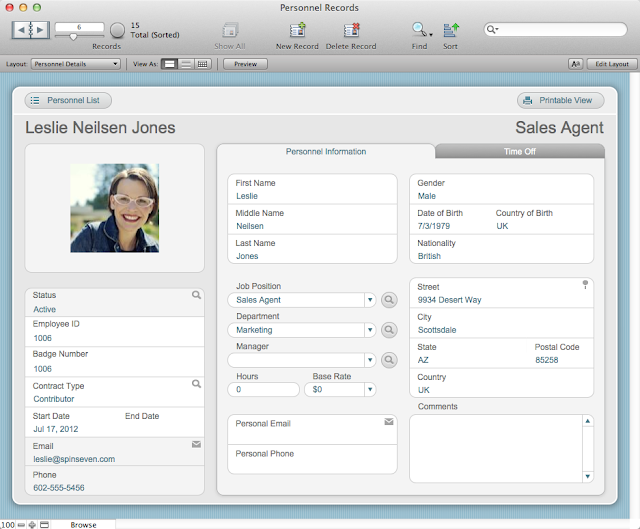The width and height of the screenshot is (640, 529).
Task: Create a new record
Action: [298, 30]
